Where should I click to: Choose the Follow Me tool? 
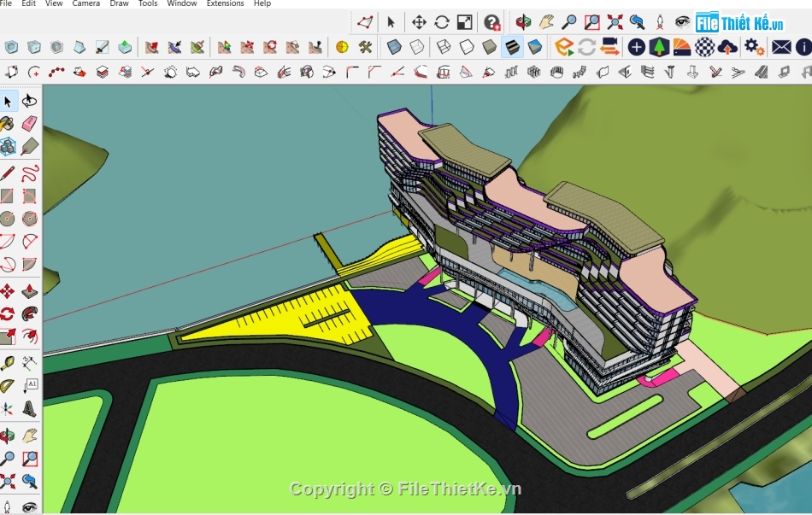(30, 313)
